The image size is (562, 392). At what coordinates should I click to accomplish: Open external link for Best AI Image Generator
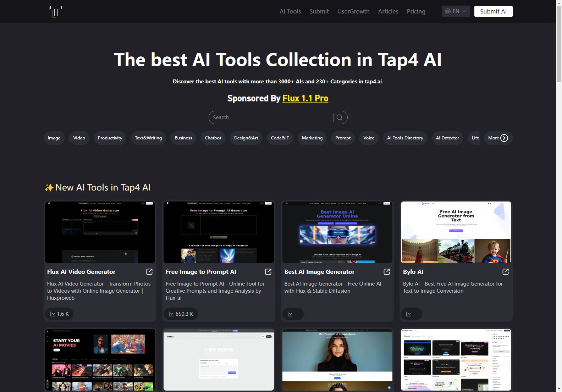[387, 272]
